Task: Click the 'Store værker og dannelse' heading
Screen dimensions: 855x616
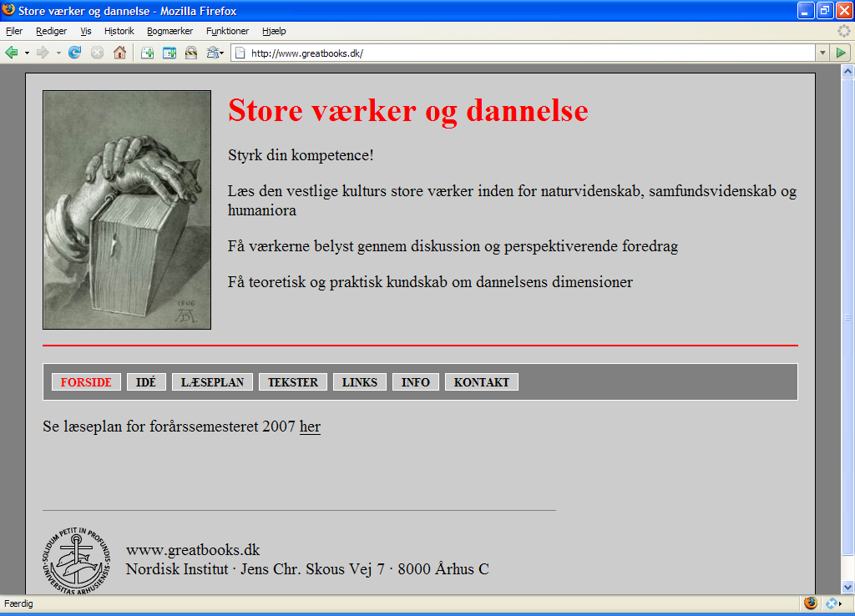Action: pyautogui.click(x=408, y=110)
